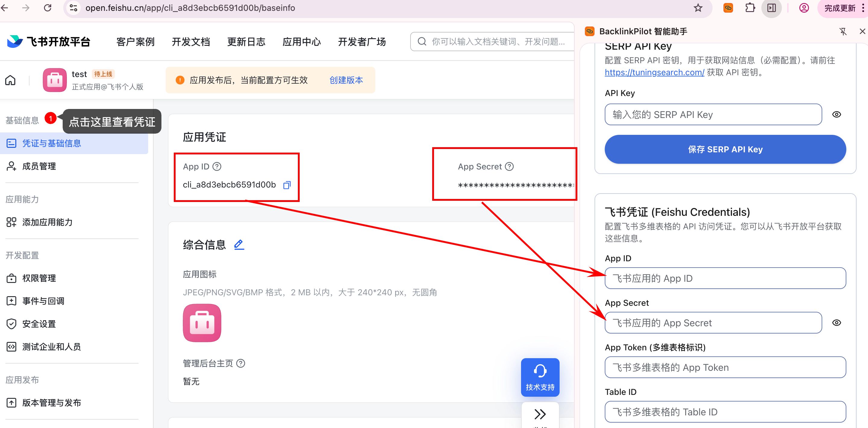
Task: Reload the page with refresh icon
Action: pyautogui.click(x=48, y=8)
